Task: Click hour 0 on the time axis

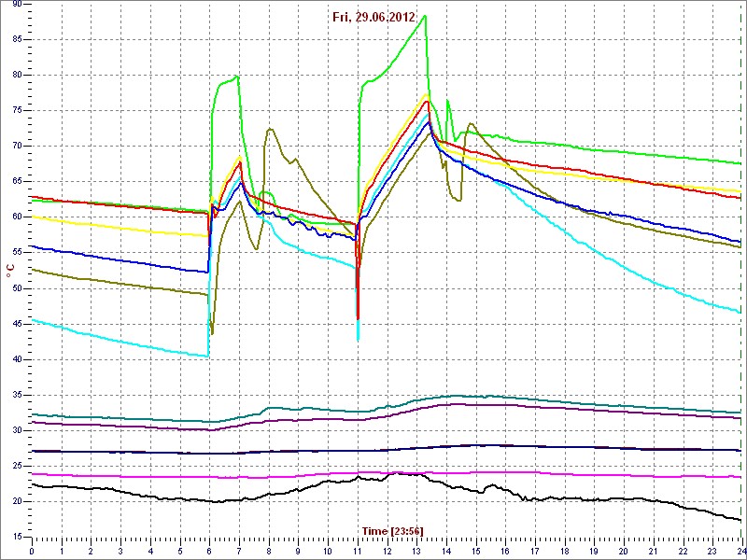Action: click(x=32, y=551)
